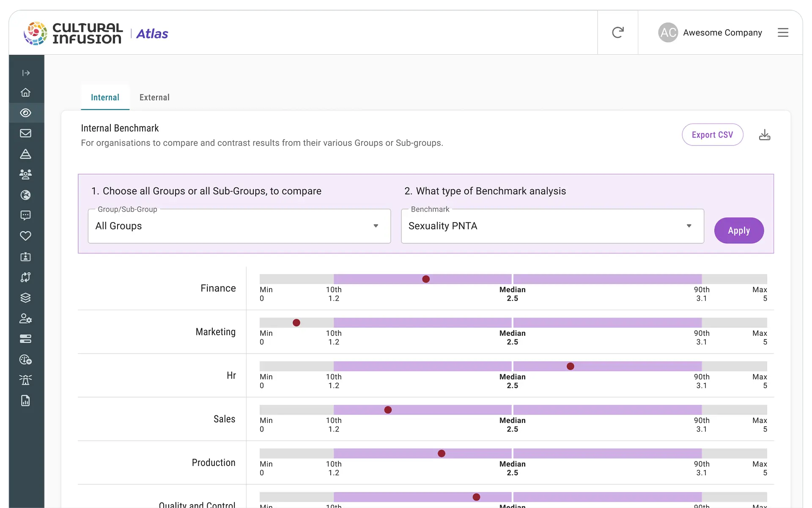Click the Internal Benchmark heading
Screen dimensions: 812x508
coord(120,128)
